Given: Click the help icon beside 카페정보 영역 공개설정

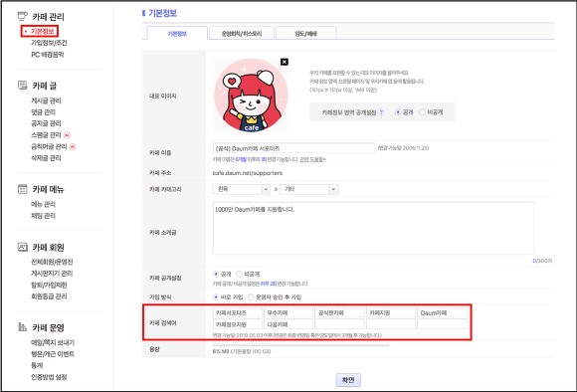Looking at the screenshot, I should (x=382, y=112).
